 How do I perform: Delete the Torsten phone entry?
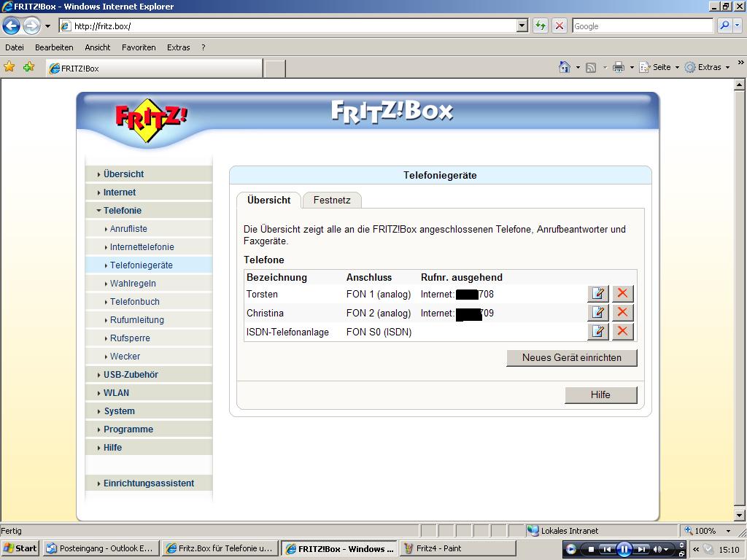[x=622, y=294]
